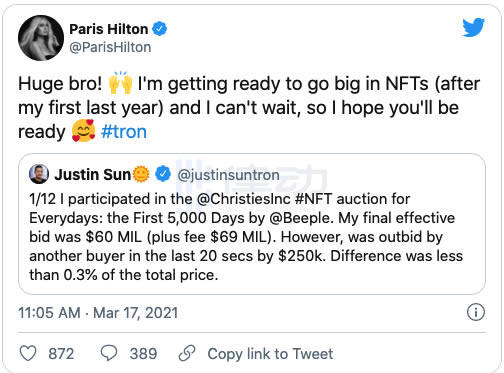Follow the #tron hashtag link

coord(124,132)
